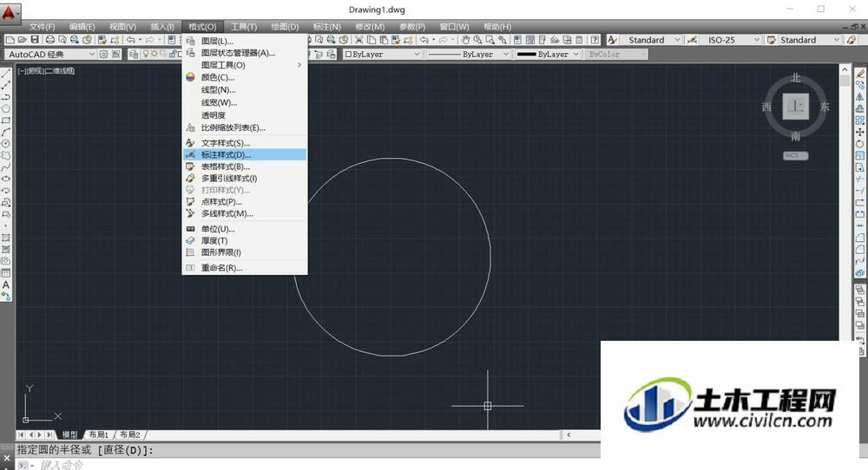Open the Text Style manager icon
The width and height of the screenshot is (868, 470).
[x=612, y=40]
